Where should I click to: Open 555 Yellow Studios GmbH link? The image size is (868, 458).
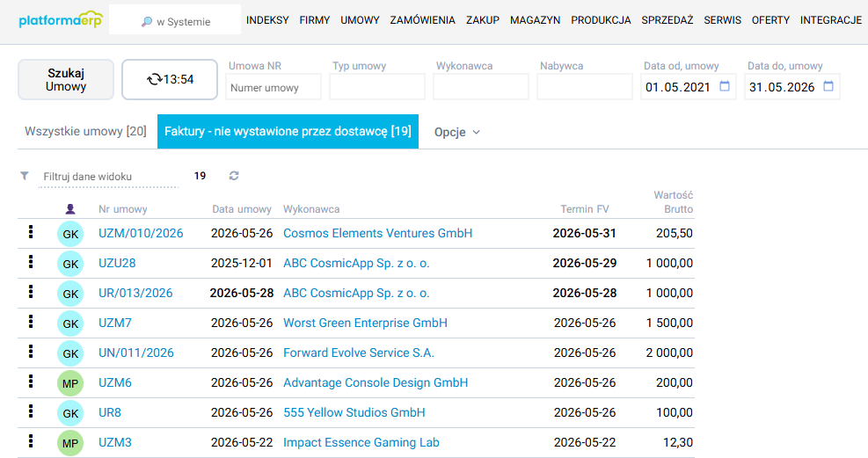coord(354,412)
